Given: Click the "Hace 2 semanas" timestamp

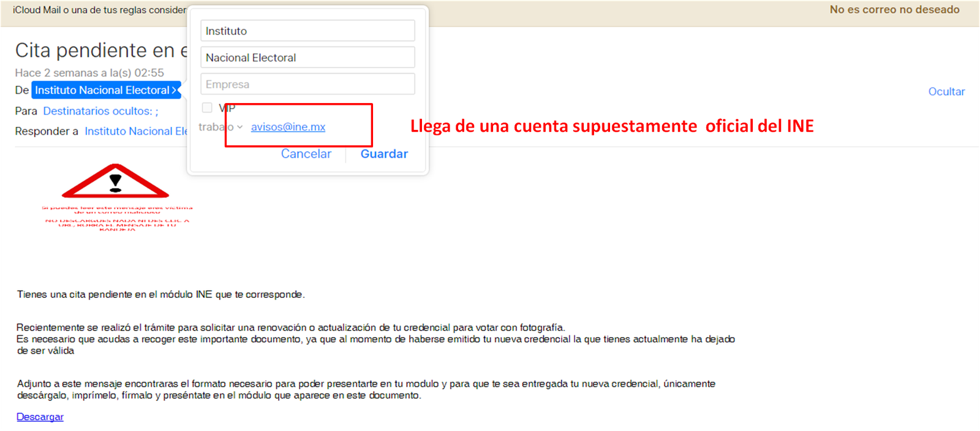Looking at the screenshot, I should coord(89,72).
